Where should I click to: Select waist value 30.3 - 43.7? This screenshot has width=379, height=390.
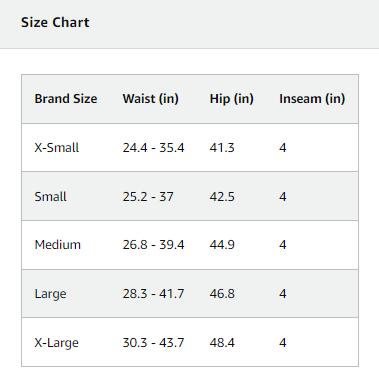tap(153, 342)
